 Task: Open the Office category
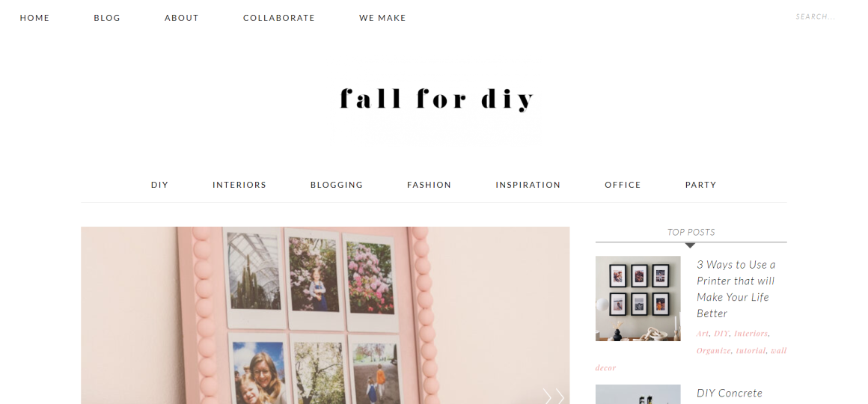623,185
